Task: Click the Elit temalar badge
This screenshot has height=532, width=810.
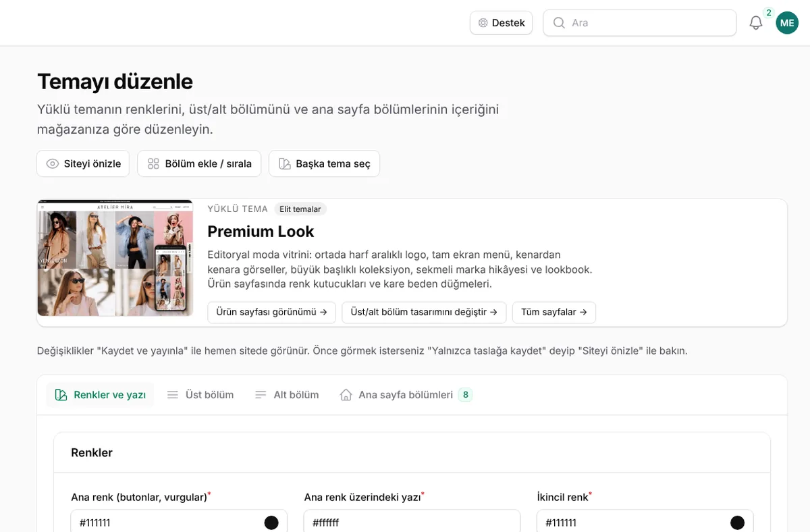Action: 300,209
